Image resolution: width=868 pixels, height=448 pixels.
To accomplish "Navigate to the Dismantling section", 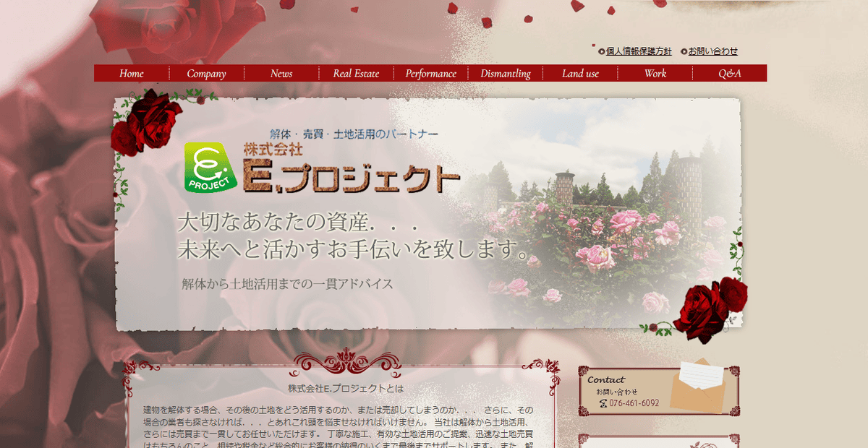I will coord(506,73).
